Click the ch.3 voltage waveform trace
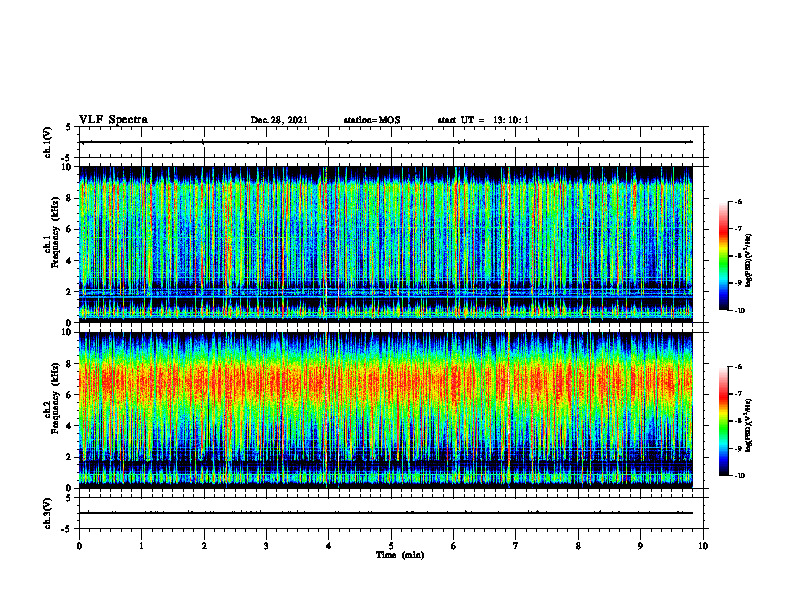This screenshot has height=612, width=792. click(386, 513)
